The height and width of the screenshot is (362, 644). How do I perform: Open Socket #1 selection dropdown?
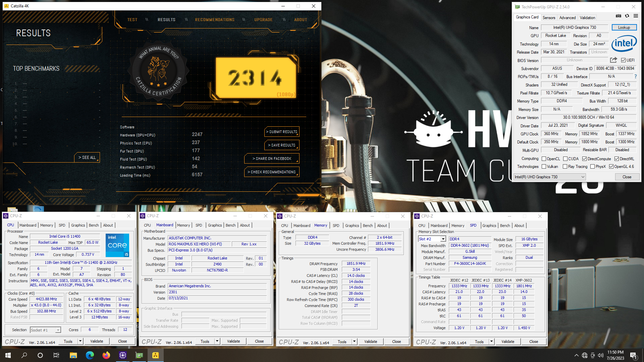[45, 330]
